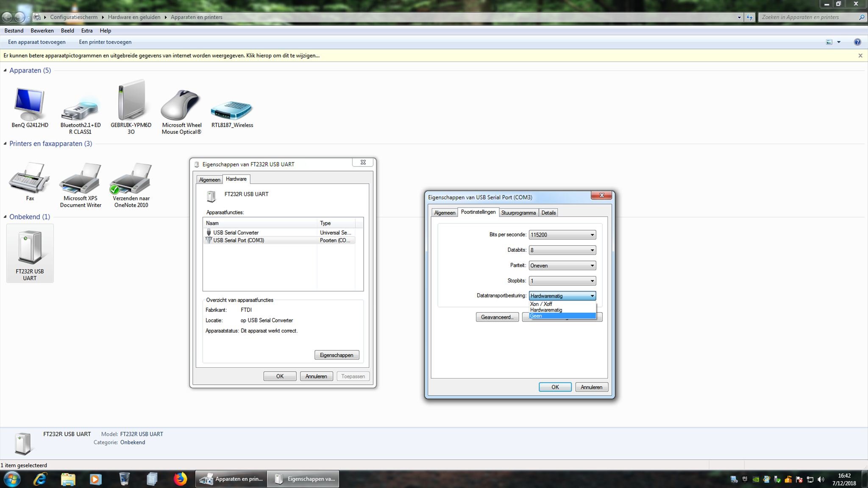
Task: Click Hardware en geluiden in breadcrumb
Action: [134, 17]
